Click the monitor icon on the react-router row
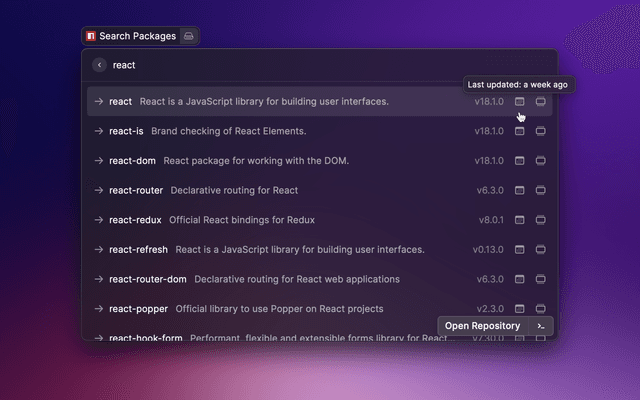Viewport: 640px width, 400px height. coord(541,190)
